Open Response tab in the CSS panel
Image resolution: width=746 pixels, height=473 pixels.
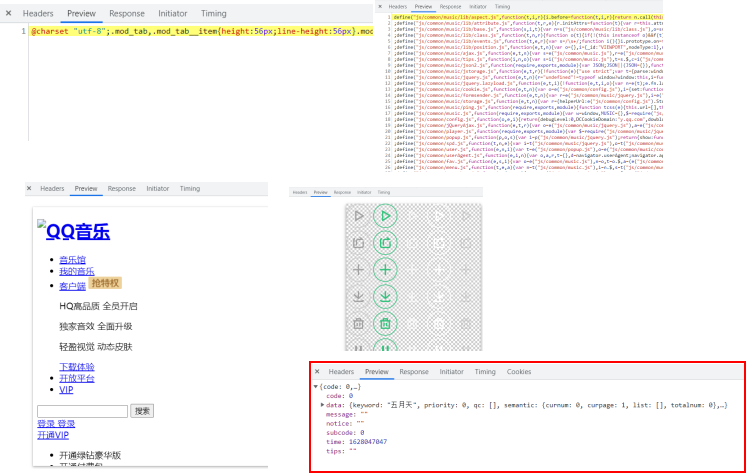pos(127,13)
